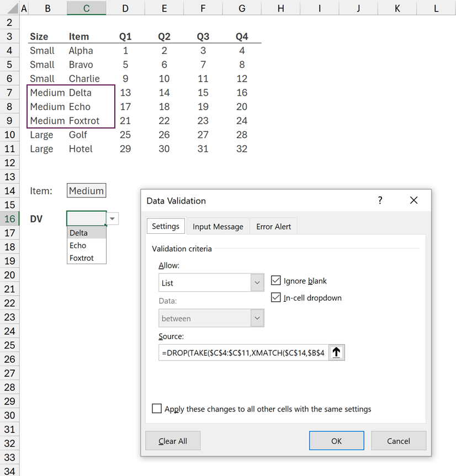Close the Data Validation dialog

[414, 201]
